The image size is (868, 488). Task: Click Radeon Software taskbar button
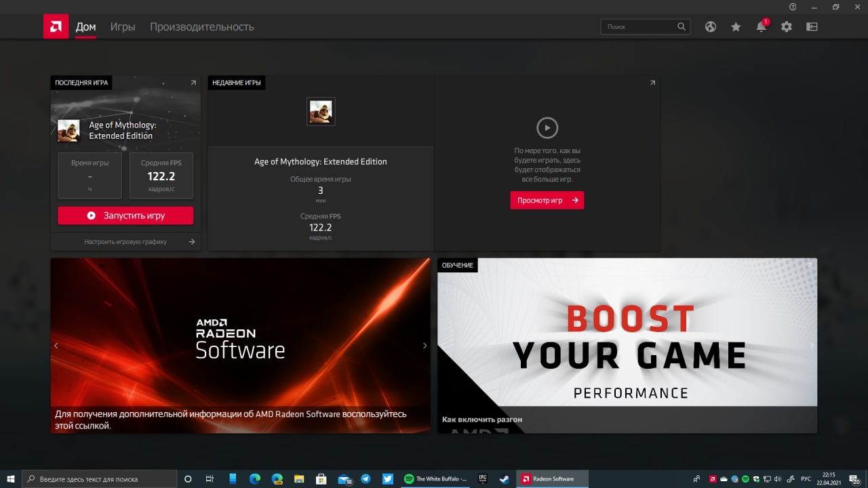pyautogui.click(x=552, y=479)
